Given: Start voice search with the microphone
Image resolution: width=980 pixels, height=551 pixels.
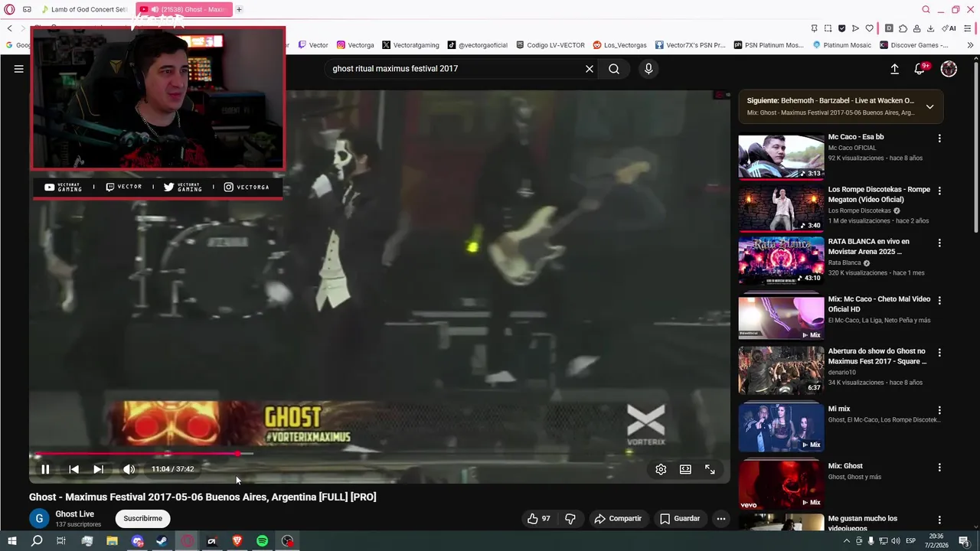Looking at the screenshot, I should pyautogui.click(x=648, y=69).
